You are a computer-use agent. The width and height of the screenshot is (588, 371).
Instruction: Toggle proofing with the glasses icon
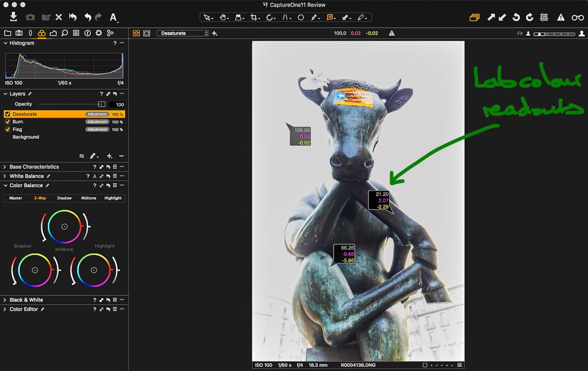578,18
